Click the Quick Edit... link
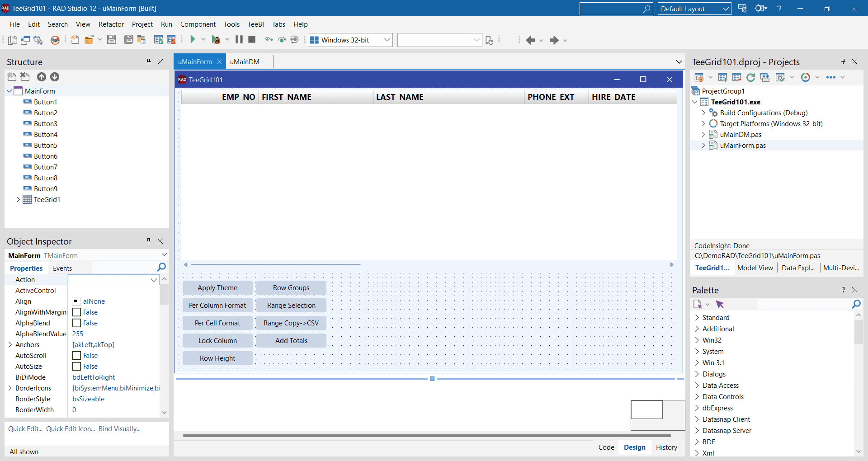The image size is (868, 461). 25,429
